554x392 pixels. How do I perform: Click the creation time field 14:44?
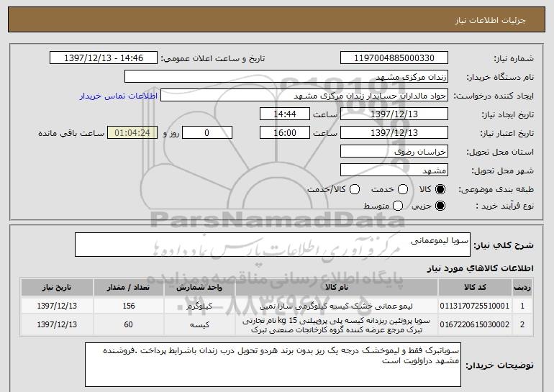pyautogui.click(x=285, y=114)
